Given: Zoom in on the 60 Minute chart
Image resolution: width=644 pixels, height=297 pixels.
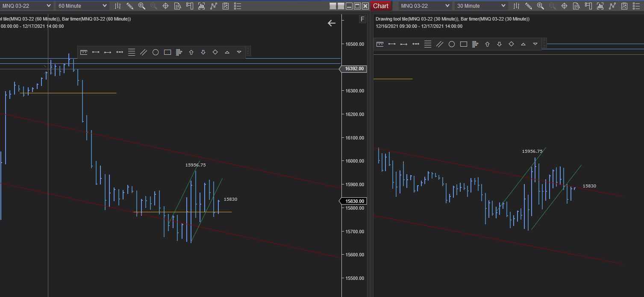Looking at the screenshot, I should pos(142,6).
